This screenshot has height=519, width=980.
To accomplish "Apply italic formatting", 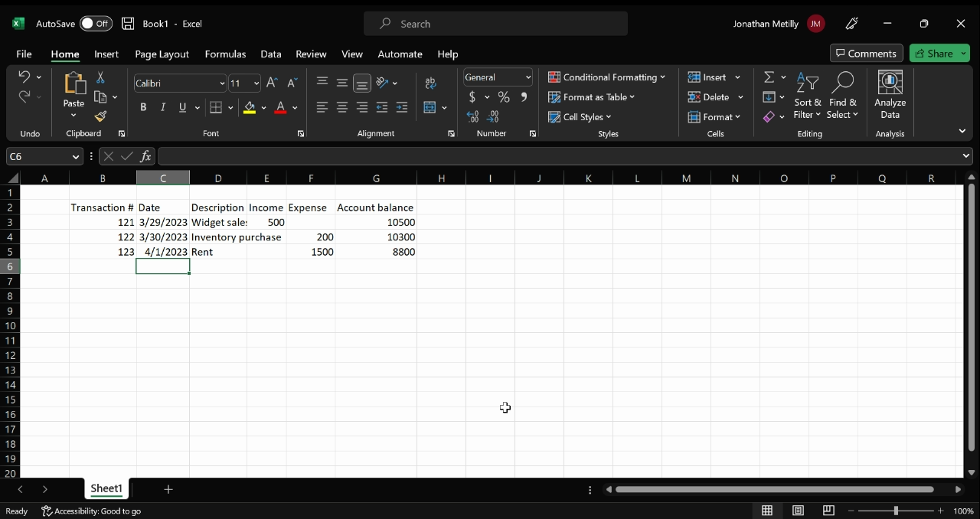I will [162, 107].
